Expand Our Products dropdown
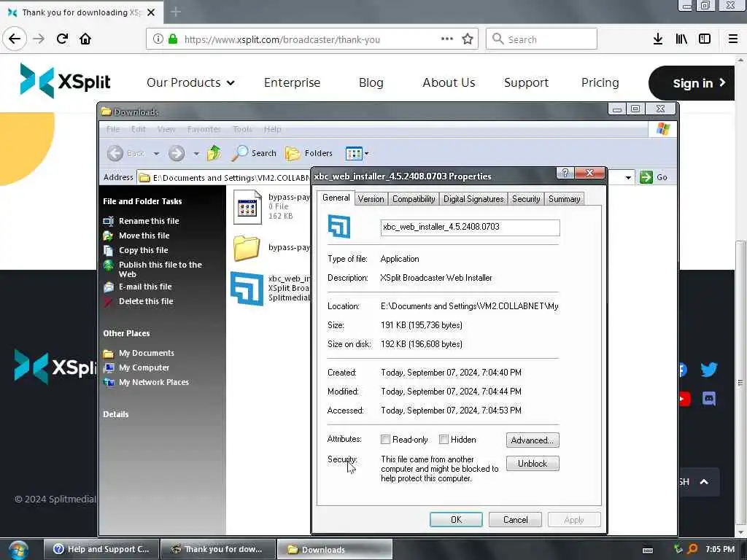747x560 pixels. click(190, 83)
